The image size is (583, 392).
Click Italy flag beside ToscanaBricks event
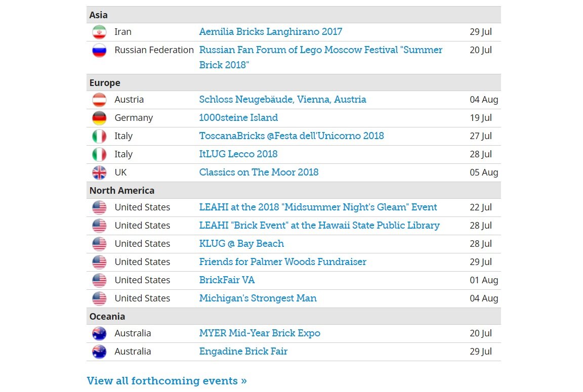[99, 137]
